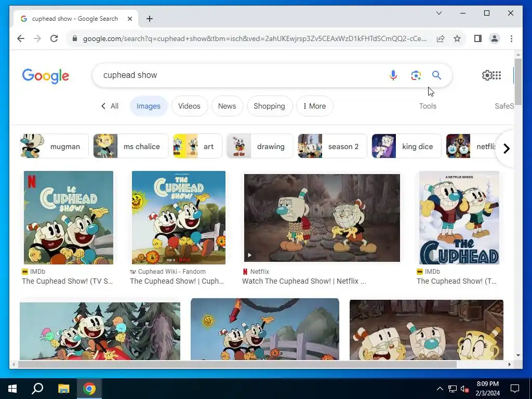Open the Google apps grid icon

click(x=497, y=75)
